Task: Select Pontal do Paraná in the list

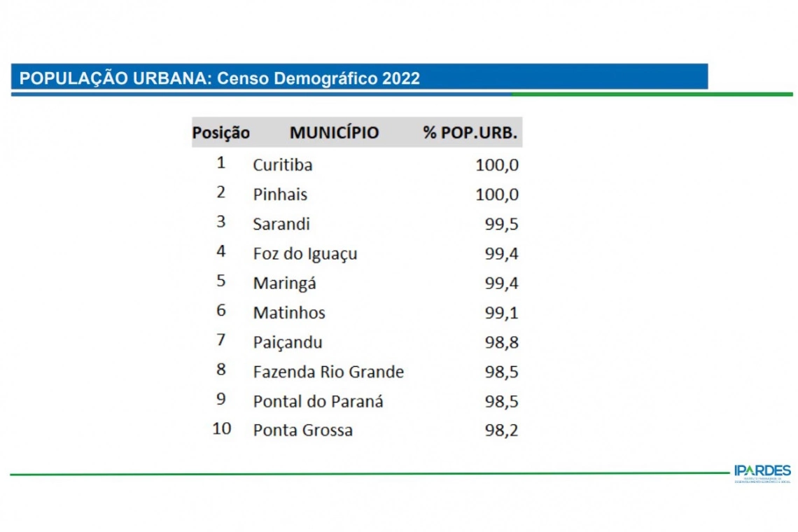Action: 318,401
